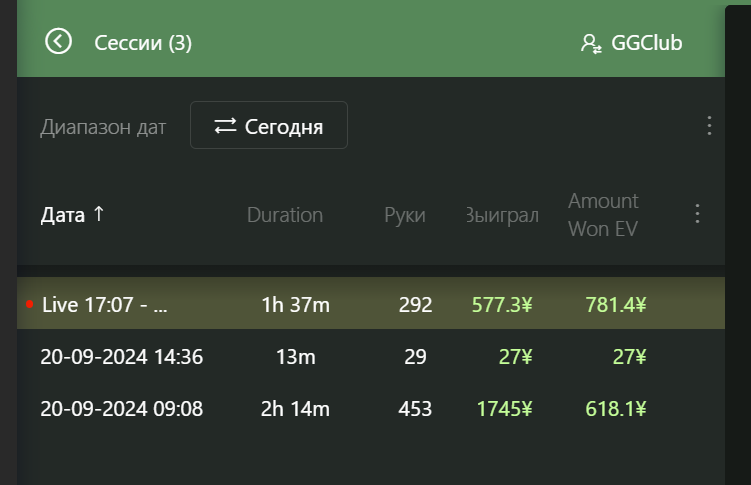Click the Сессии (3) title

coord(143,43)
